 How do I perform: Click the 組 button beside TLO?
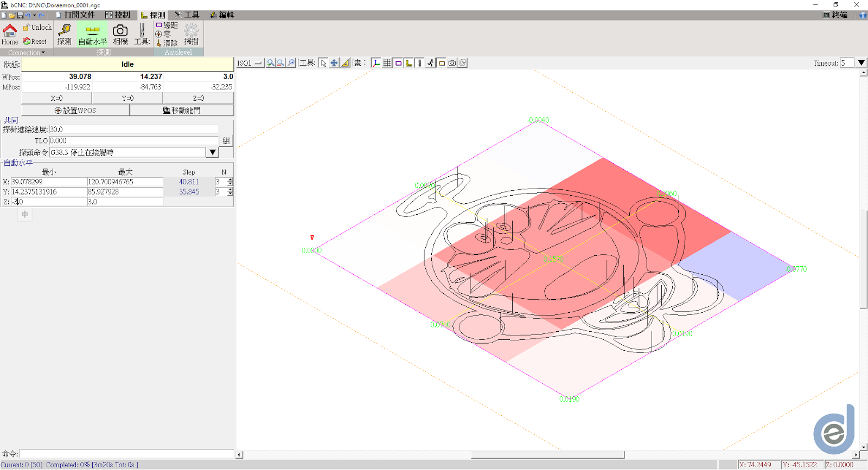[226, 141]
